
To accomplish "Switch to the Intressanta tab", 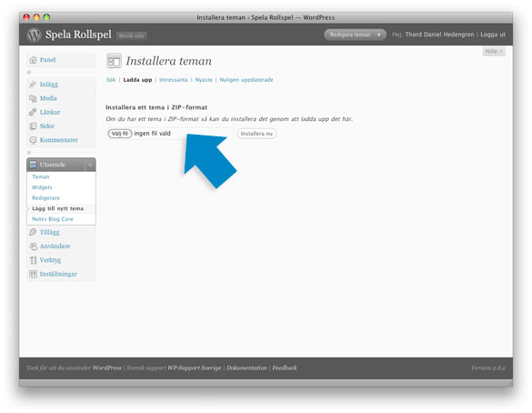I will [x=173, y=80].
